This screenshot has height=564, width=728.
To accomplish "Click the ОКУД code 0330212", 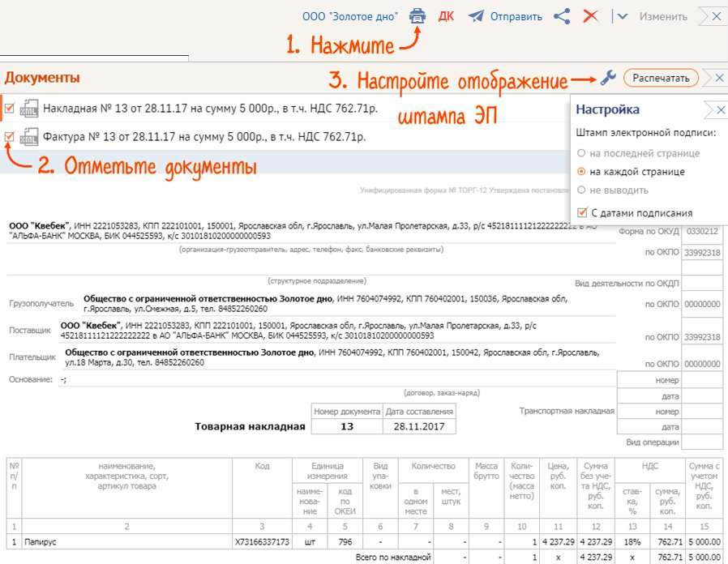I will click(702, 231).
